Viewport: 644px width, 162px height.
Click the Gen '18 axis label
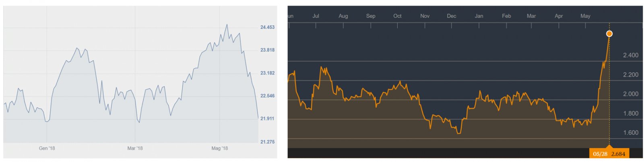click(x=47, y=148)
